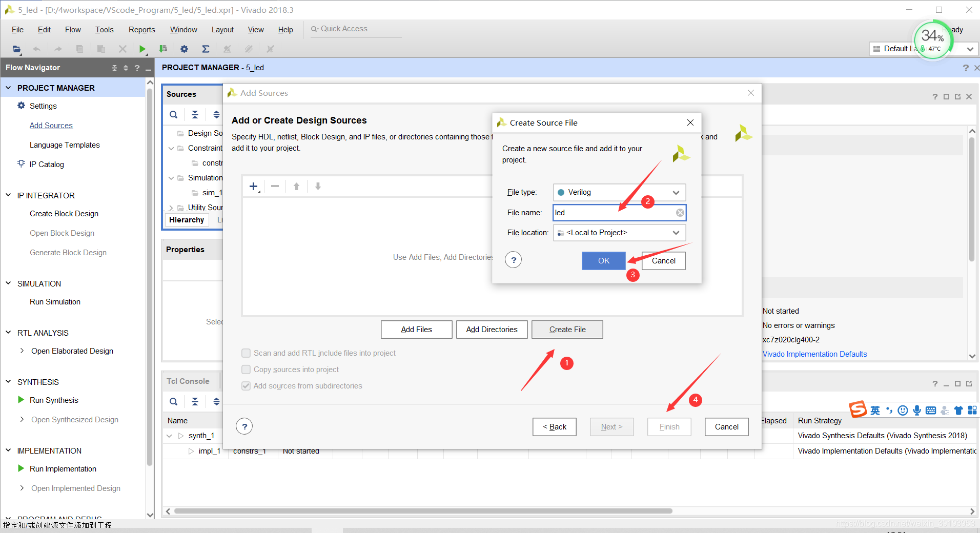
Task: Click the Add Files button
Action: pyautogui.click(x=417, y=330)
